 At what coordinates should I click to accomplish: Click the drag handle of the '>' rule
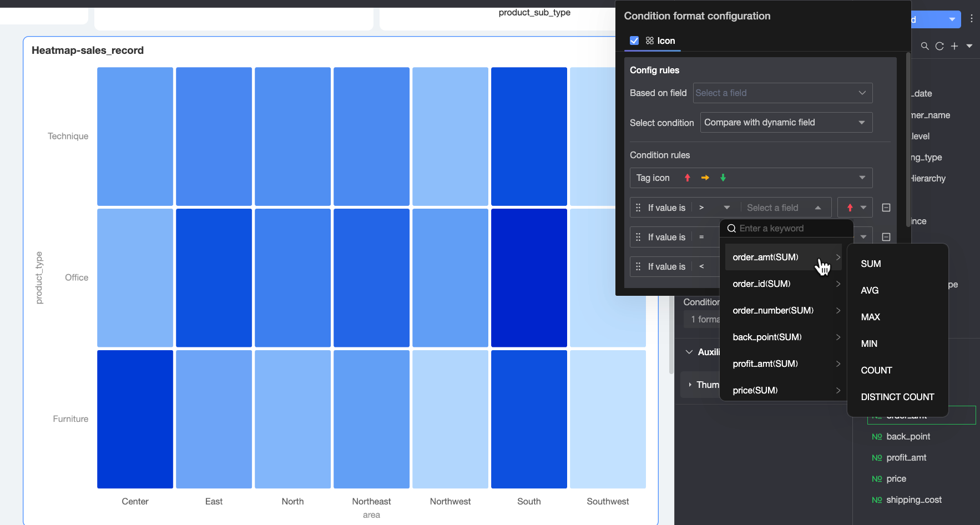[638, 208]
